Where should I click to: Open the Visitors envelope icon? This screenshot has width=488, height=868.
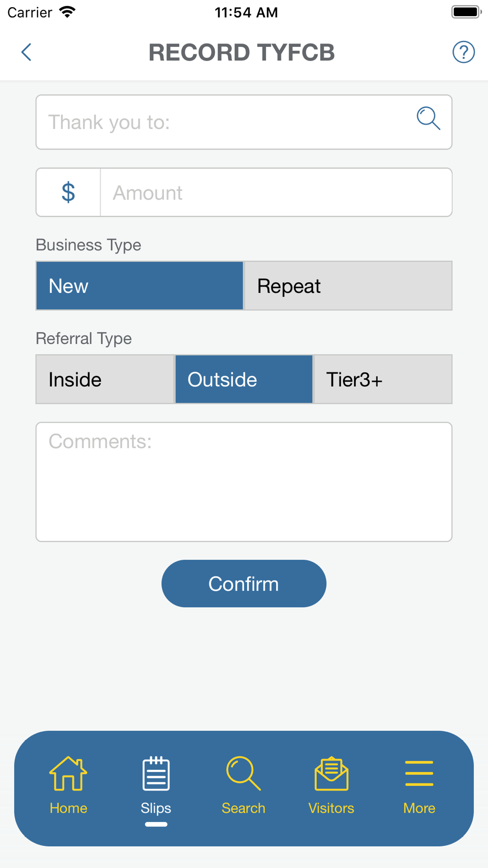[x=331, y=773]
